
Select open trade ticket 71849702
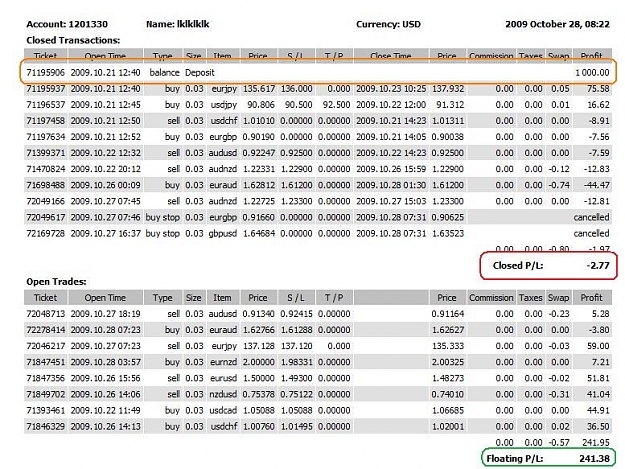45,394
